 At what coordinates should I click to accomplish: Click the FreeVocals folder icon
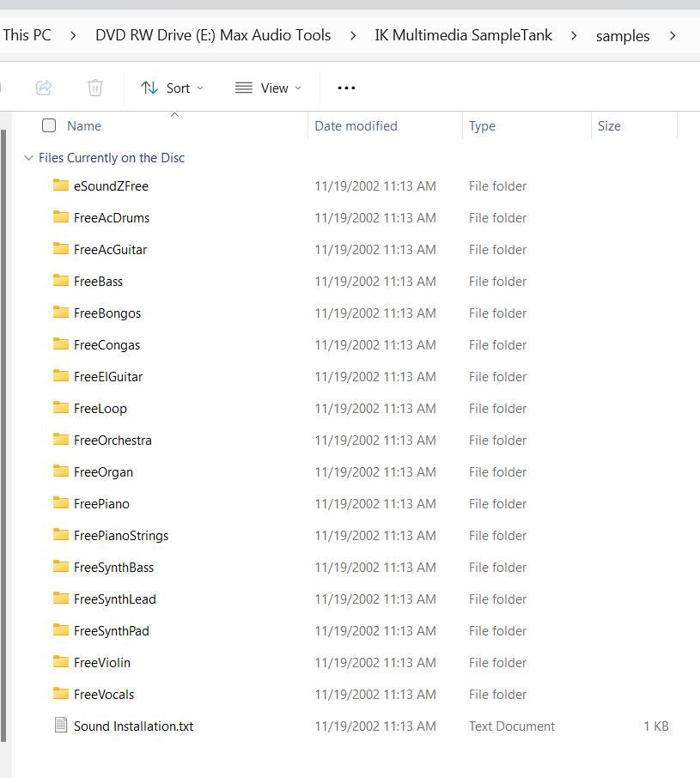click(x=60, y=694)
